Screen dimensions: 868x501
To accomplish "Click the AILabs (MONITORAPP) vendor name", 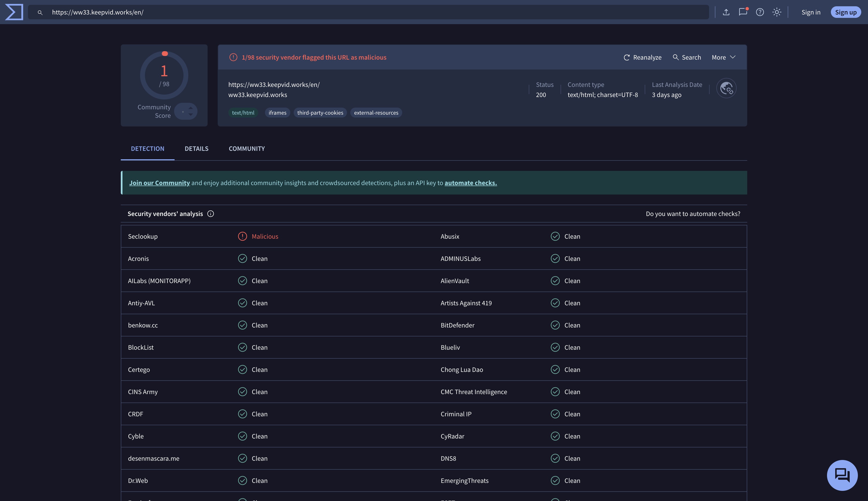I will 159,281.
